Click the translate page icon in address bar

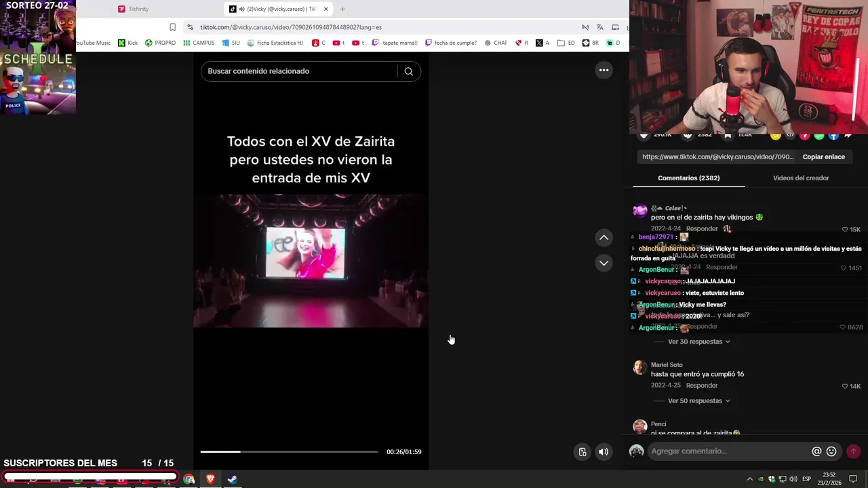coord(599,27)
